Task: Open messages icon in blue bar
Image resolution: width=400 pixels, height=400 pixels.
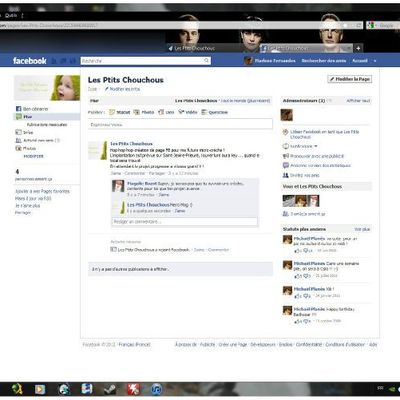Action: click(x=64, y=61)
